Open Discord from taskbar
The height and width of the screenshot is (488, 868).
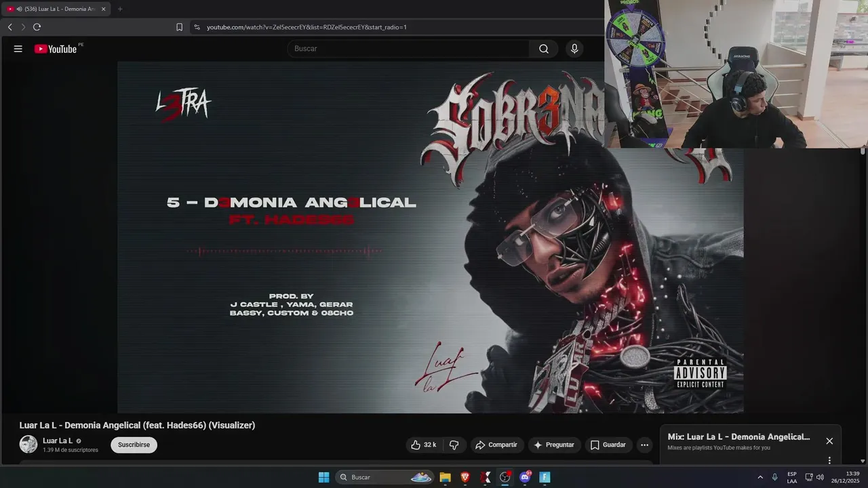[x=525, y=477]
